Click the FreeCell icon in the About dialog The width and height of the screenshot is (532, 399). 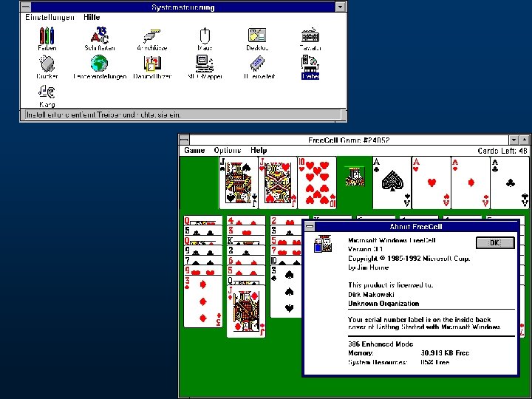click(324, 244)
